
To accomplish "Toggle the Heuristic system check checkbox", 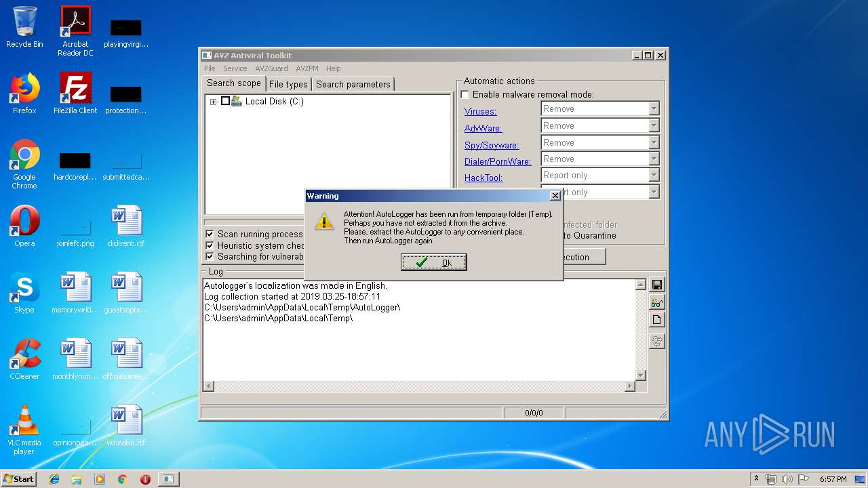I will [210, 245].
